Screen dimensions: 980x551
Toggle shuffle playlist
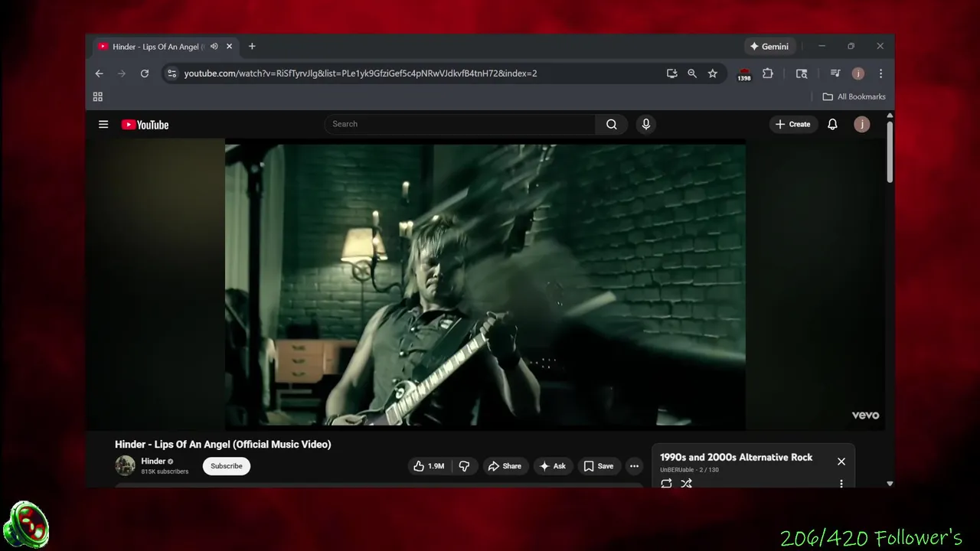[686, 484]
